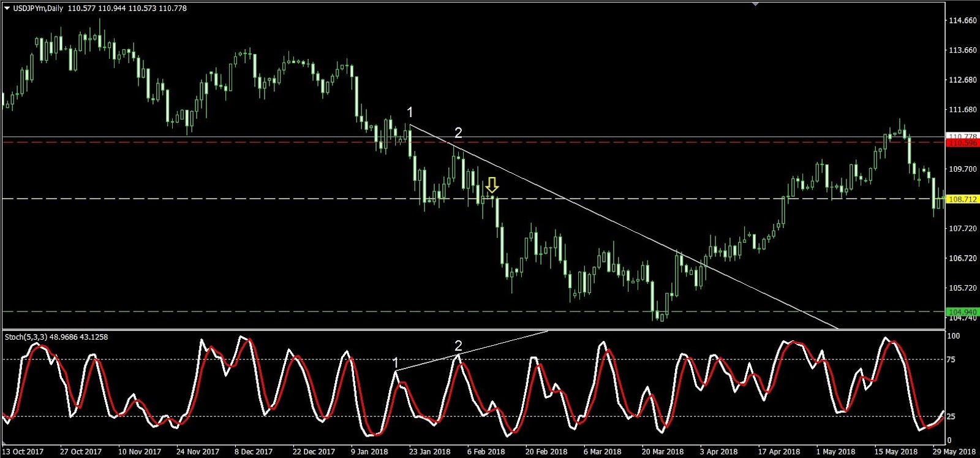
Task: Click the 29 May 2018 date label
Action: click(x=954, y=452)
